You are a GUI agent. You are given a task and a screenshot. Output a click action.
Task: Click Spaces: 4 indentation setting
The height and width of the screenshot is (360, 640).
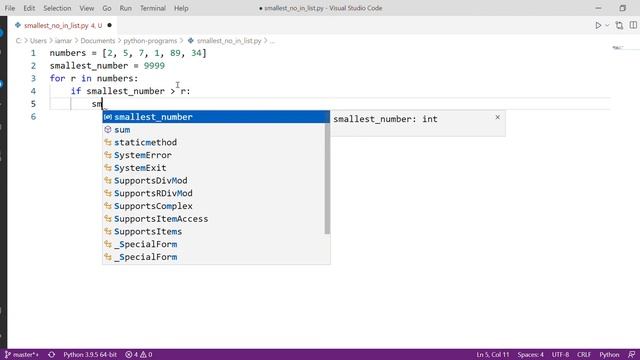click(531, 355)
